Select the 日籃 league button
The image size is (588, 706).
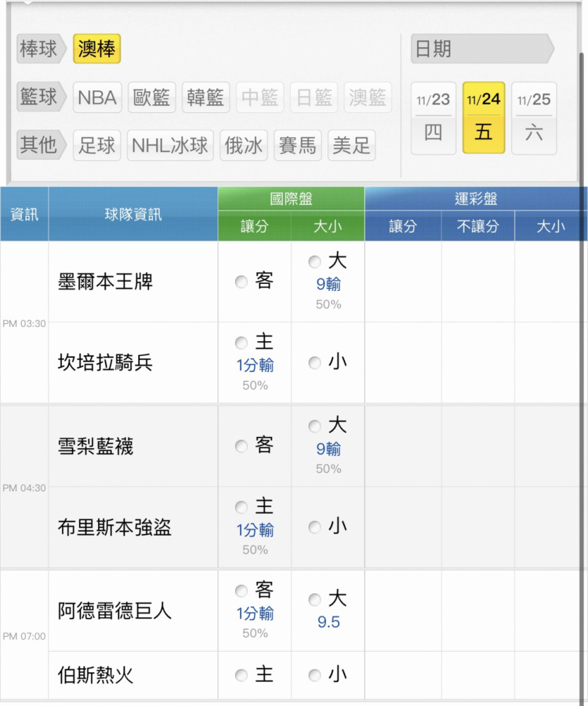pos(314,97)
